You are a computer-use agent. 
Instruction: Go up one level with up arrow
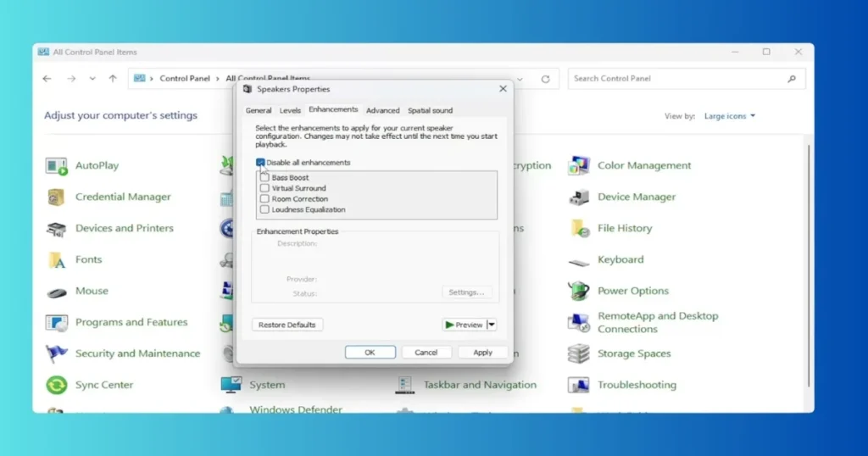tap(113, 79)
